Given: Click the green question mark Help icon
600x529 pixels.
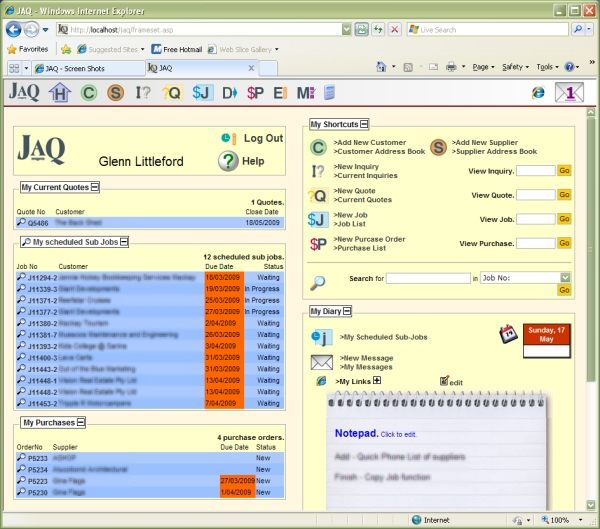Looking at the screenshot, I should [x=228, y=161].
